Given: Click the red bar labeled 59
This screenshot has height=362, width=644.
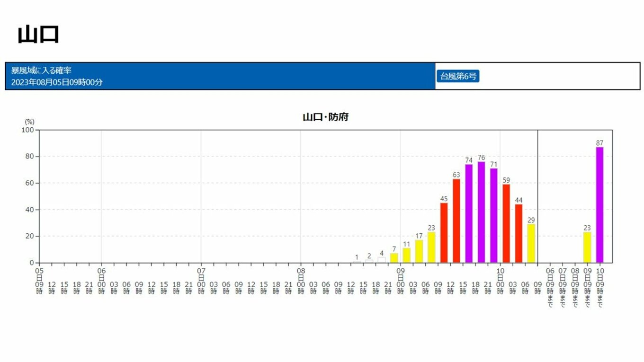Looking at the screenshot, I should (x=506, y=223).
